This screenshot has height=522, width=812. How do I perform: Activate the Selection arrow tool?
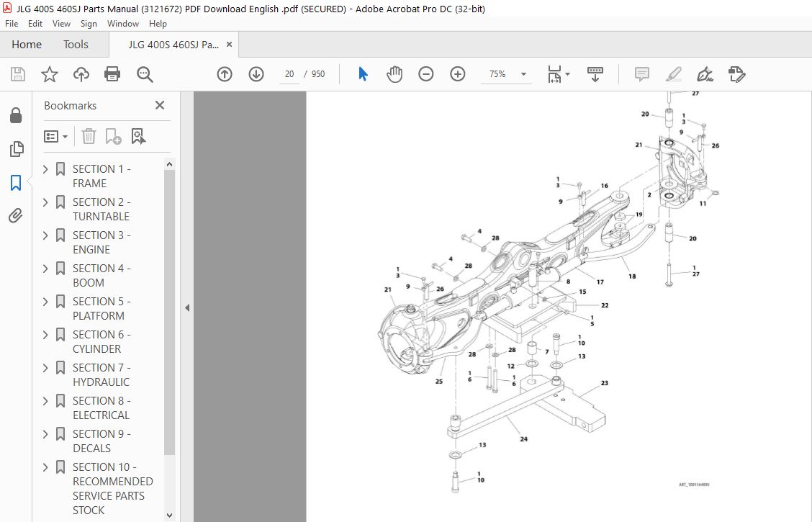[x=363, y=74]
